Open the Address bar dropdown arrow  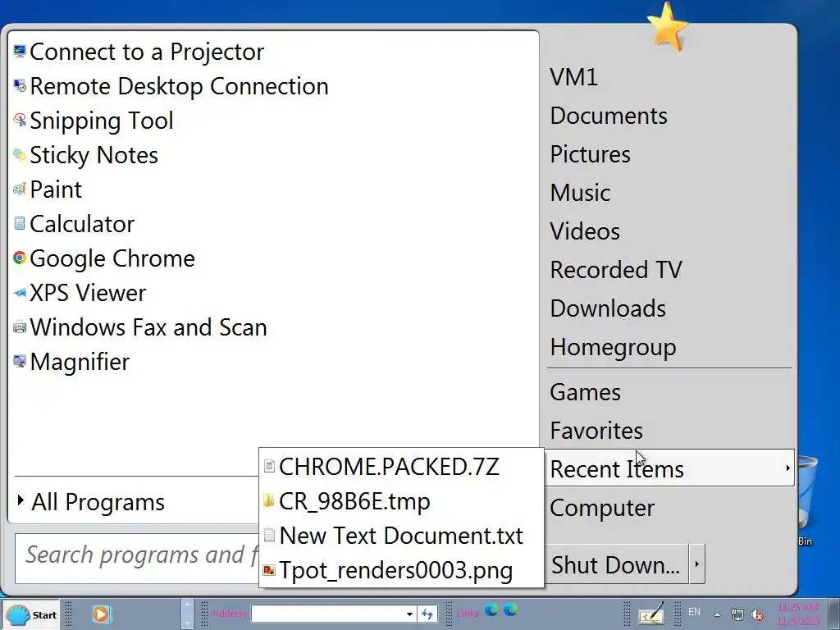(409, 614)
